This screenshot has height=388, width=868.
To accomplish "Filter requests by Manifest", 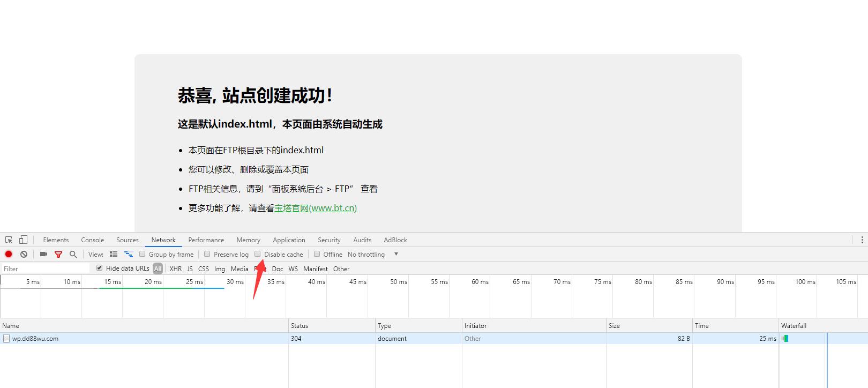I will click(316, 269).
